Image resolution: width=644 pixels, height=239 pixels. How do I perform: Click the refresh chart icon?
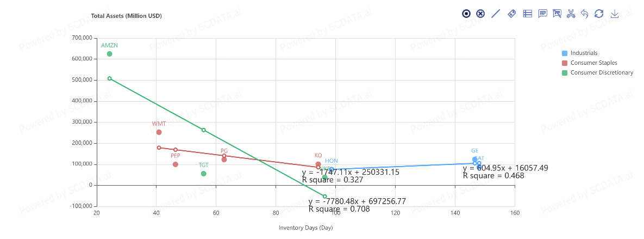click(x=599, y=14)
